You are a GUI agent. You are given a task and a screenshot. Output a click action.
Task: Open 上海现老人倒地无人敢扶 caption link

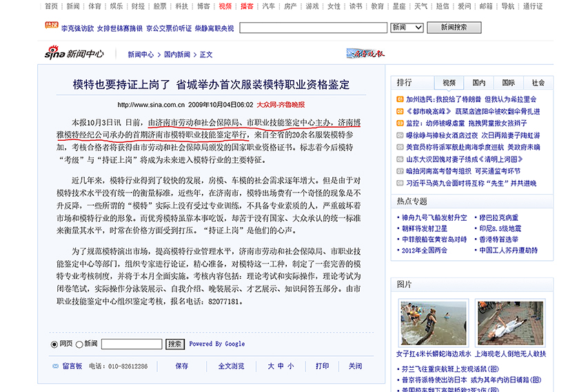(x=510, y=354)
